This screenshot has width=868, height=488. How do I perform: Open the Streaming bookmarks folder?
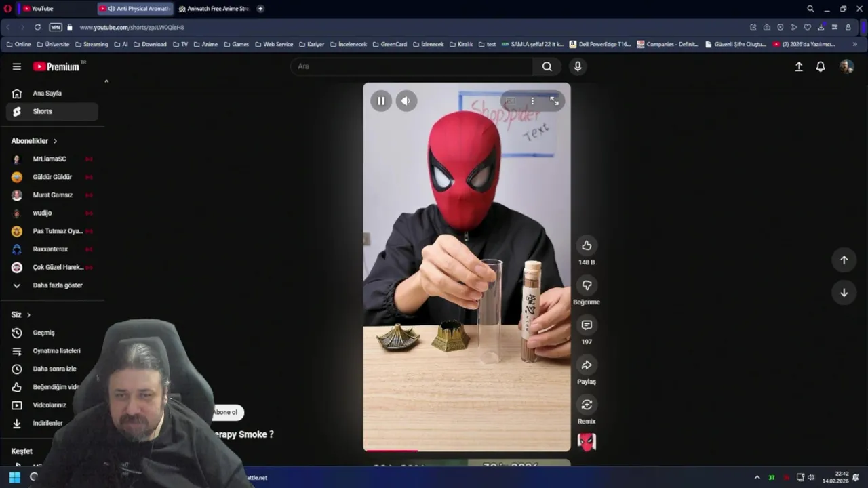(91, 44)
